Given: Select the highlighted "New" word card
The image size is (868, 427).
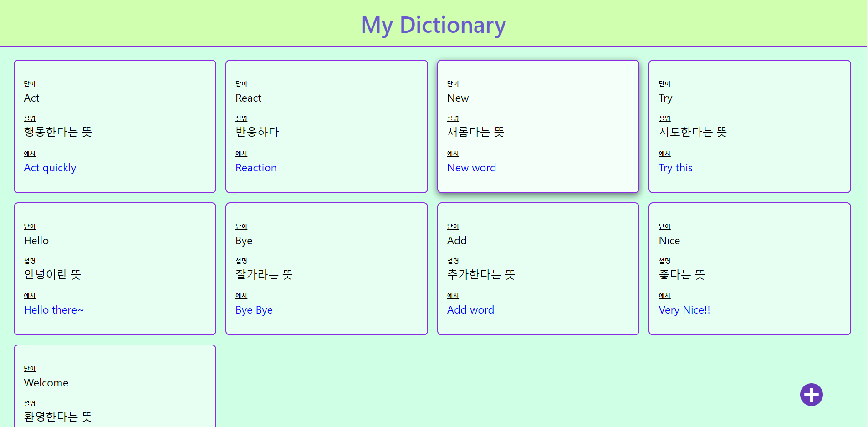Looking at the screenshot, I should (538, 126).
